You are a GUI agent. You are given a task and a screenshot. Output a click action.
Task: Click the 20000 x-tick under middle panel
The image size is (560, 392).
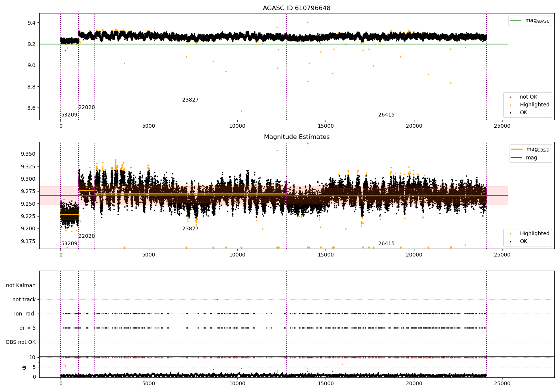414,255
